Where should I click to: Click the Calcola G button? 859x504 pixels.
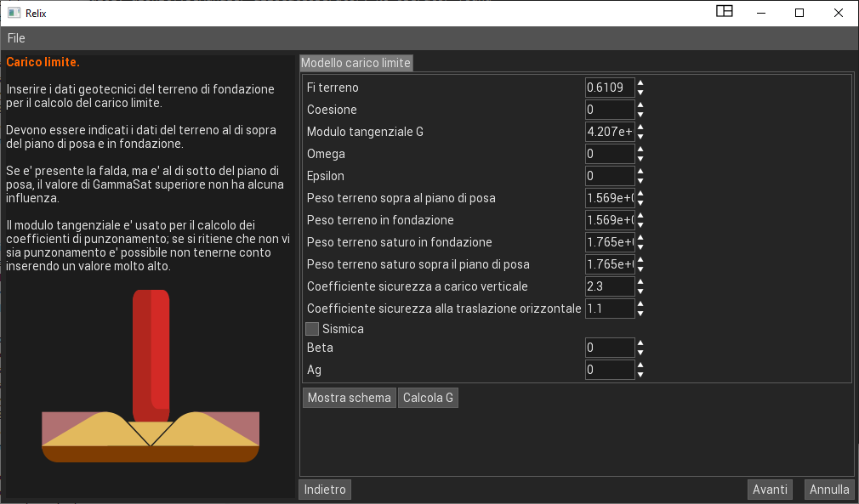click(428, 398)
